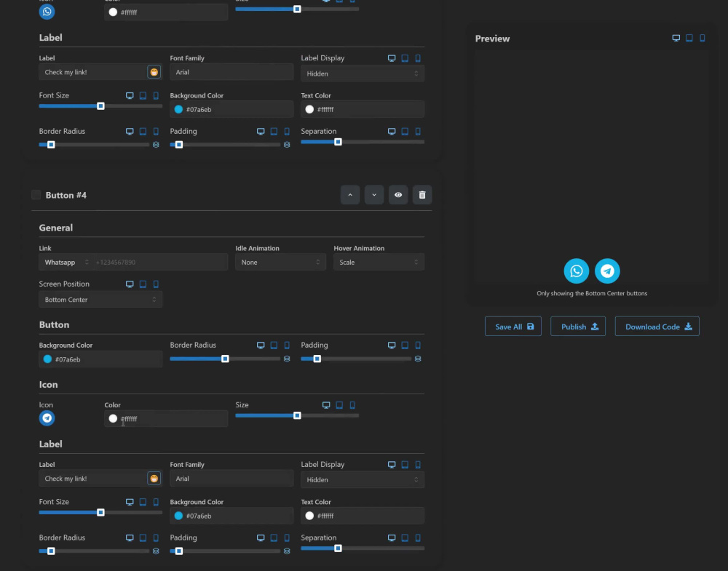Open Button #4 label Background Color swatch
This screenshot has height=571, width=728.
click(178, 516)
